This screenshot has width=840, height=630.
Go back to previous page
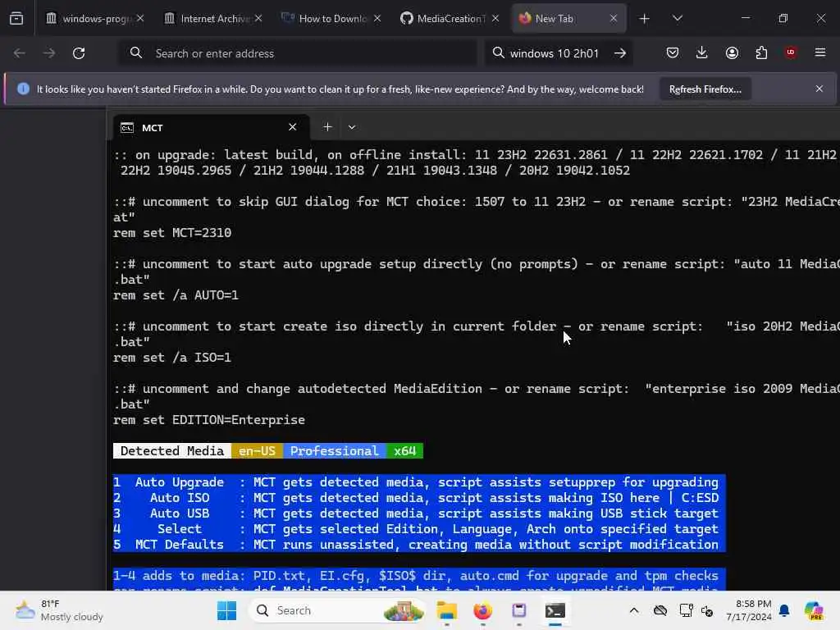pos(20,53)
